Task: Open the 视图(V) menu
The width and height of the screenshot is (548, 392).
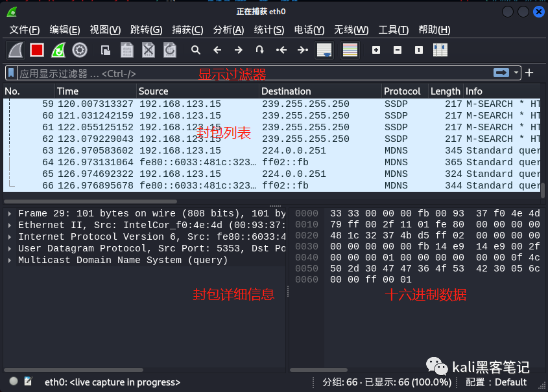Action: tap(105, 30)
